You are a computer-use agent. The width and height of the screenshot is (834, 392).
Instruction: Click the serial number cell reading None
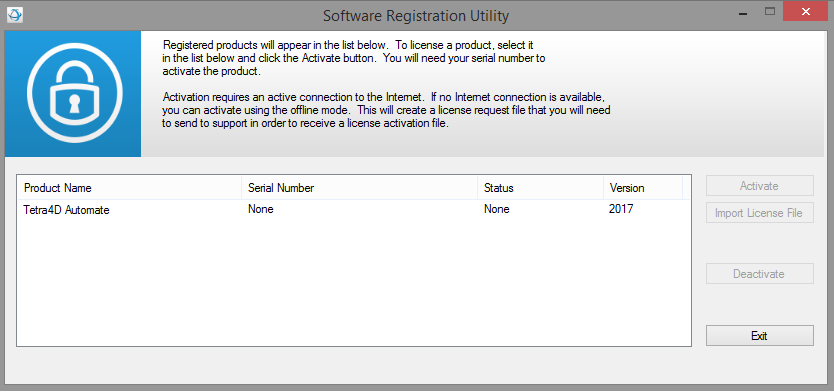pos(261,209)
